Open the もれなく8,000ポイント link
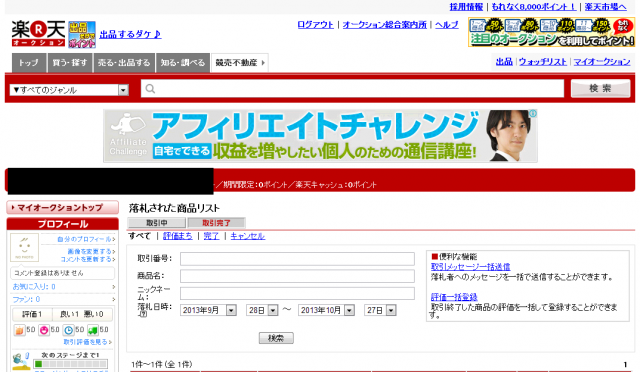This screenshot has width=640, height=372. pyautogui.click(x=534, y=7)
